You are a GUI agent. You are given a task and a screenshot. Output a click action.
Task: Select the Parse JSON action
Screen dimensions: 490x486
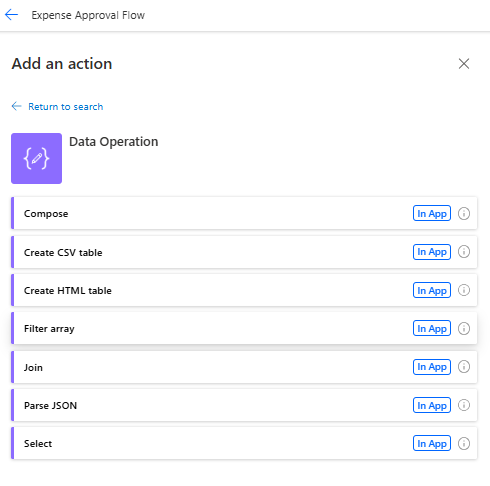[244, 405]
